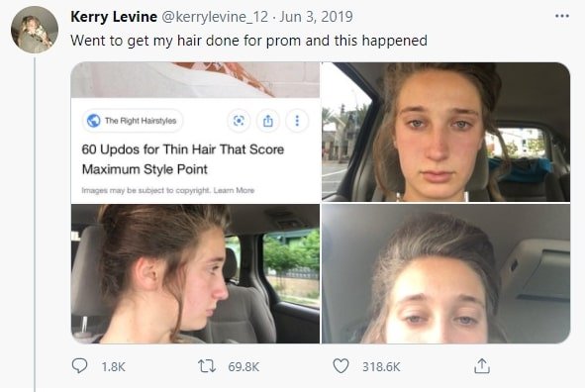The width and height of the screenshot is (585, 392).
Task: Click the share icon inside the screenshot
Action: (268, 121)
